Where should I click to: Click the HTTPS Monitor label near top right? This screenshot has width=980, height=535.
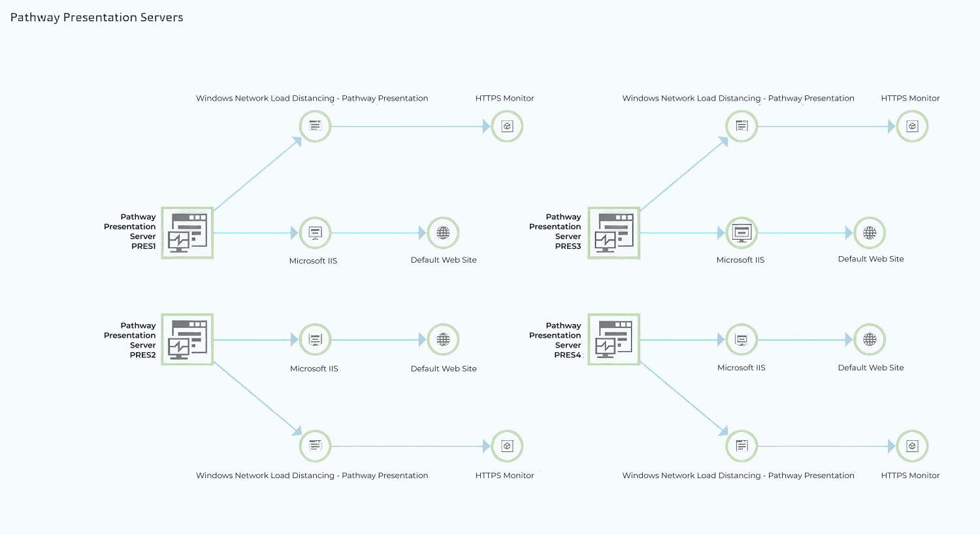tap(910, 98)
